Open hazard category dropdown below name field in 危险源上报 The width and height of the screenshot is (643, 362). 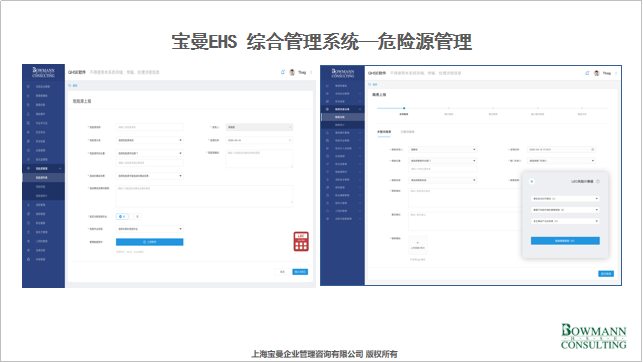(149, 140)
